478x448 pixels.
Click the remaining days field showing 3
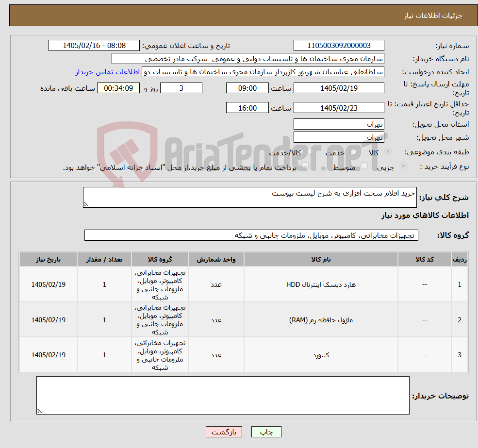[181, 88]
